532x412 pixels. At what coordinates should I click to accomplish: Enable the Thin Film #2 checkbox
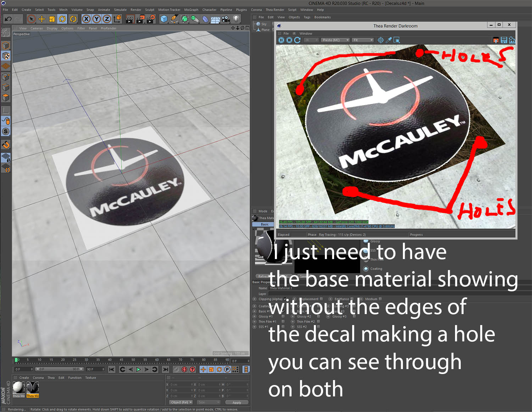tap(318, 322)
